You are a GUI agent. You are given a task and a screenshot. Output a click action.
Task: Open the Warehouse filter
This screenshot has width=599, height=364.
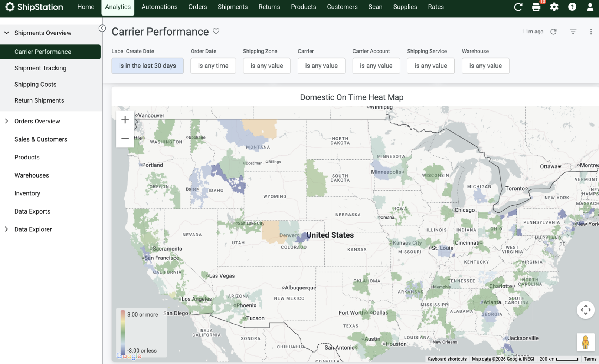[485, 66]
